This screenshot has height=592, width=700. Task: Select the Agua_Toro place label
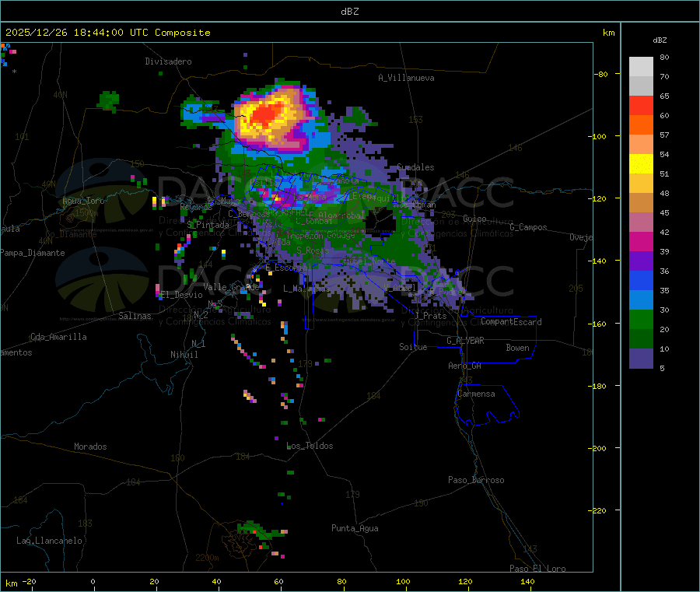83,201
